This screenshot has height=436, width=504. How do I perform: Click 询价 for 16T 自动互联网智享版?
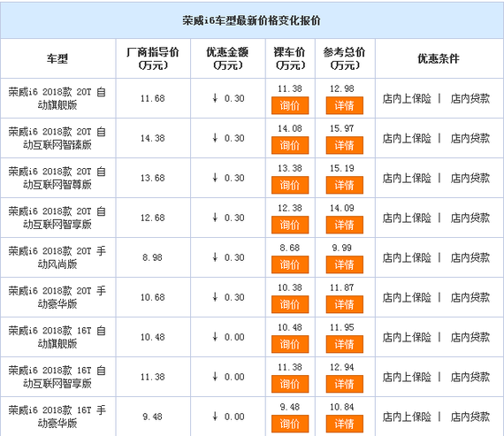(x=290, y=384)
